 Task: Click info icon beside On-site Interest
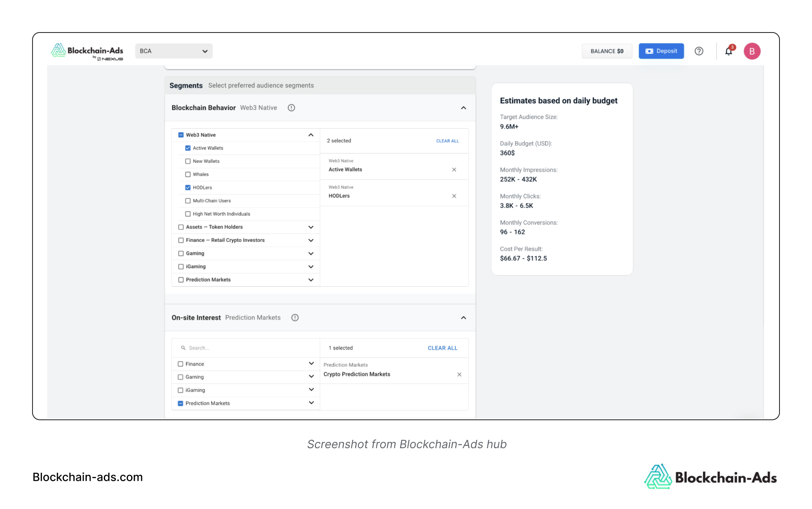(x=295, y=318)
